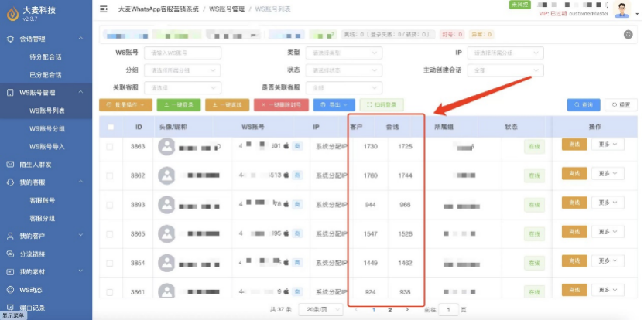Click the blue 查询 button
The width and height of the screenshot is (644, 320).
click(584, 104)
